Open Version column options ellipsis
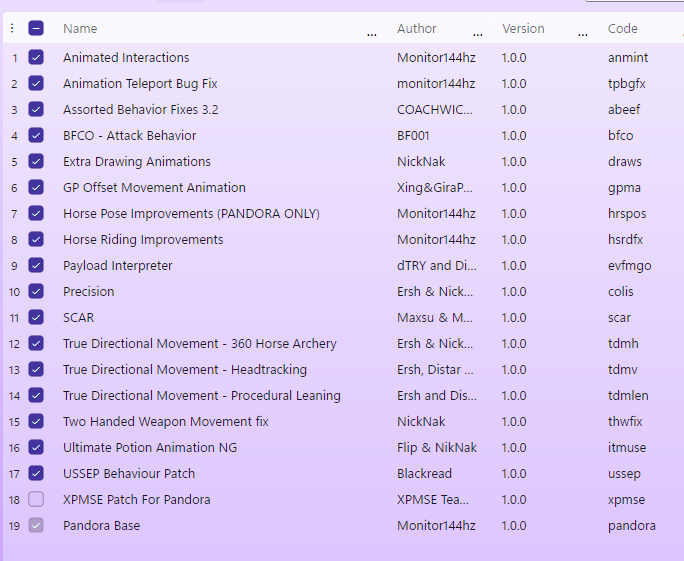The image size is (684, 561). pos(582,34)
